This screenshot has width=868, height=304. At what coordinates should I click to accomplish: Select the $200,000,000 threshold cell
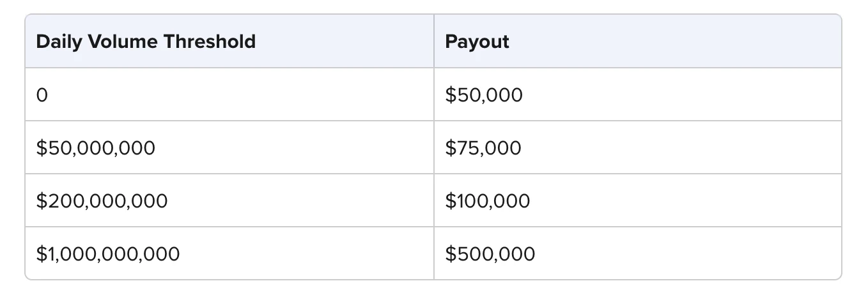pyautogui.click(x=102, y=201)
